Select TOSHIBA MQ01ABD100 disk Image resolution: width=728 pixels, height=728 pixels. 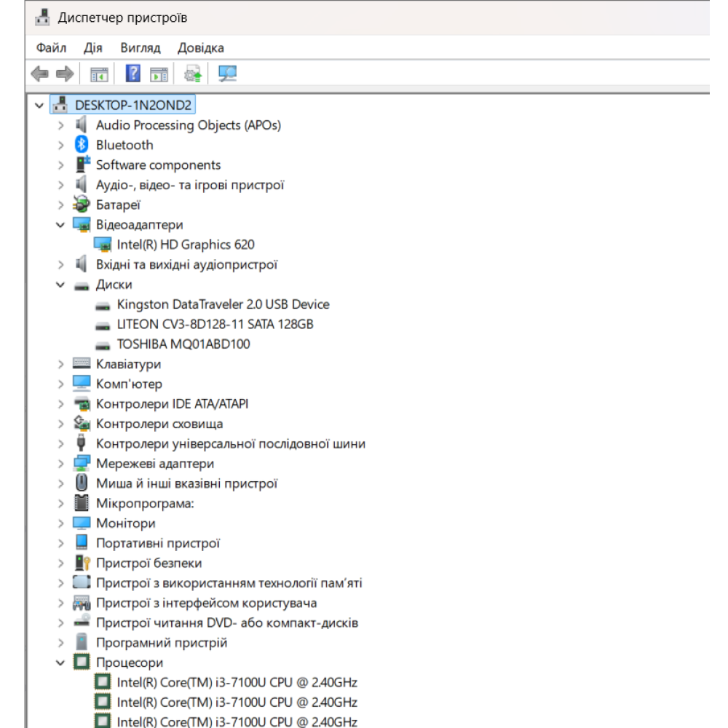pos(183,344)
